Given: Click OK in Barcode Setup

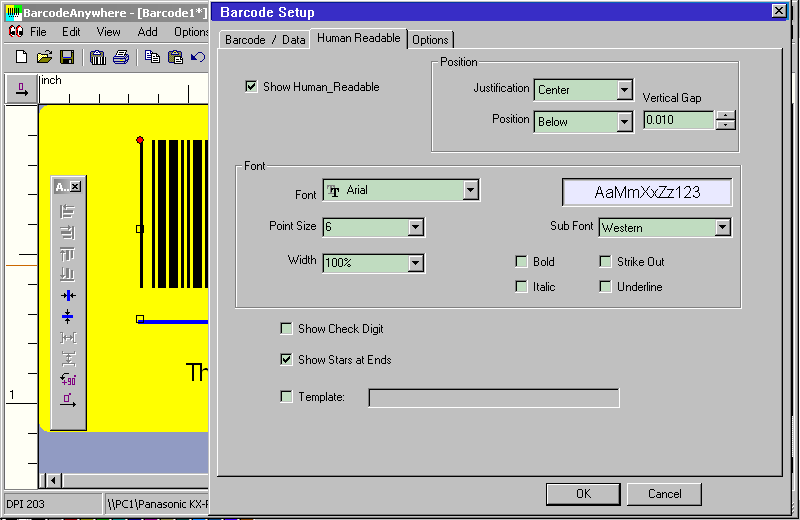Looking at the screenshot, I should [x=583, y=494].
